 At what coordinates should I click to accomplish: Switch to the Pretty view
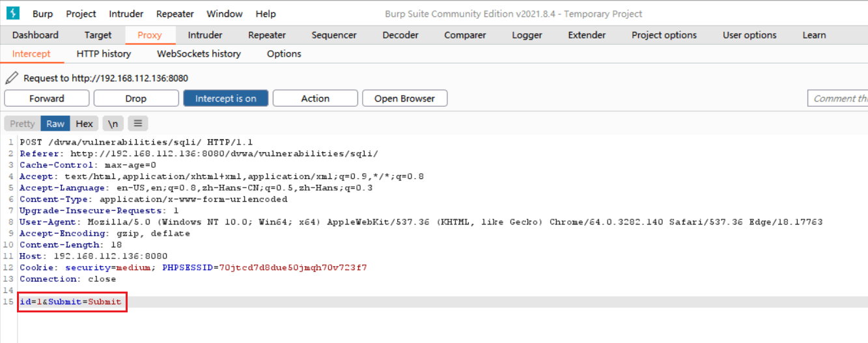[x=22, y=123]
